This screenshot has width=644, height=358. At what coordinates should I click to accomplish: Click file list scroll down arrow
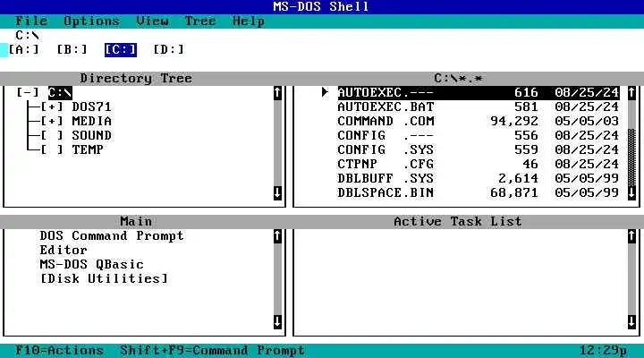pyautogui.click(x=631, y=192)
